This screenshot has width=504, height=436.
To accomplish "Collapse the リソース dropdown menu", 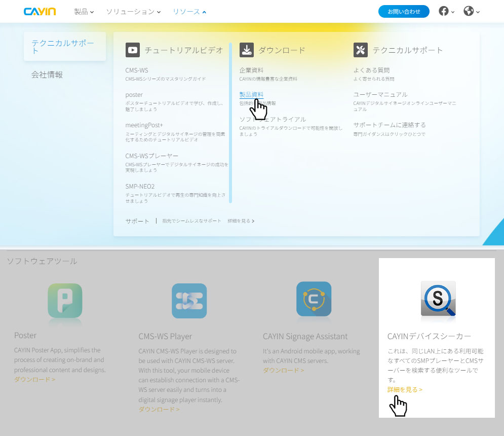I will pyautogui.click(x=189, y=12).
